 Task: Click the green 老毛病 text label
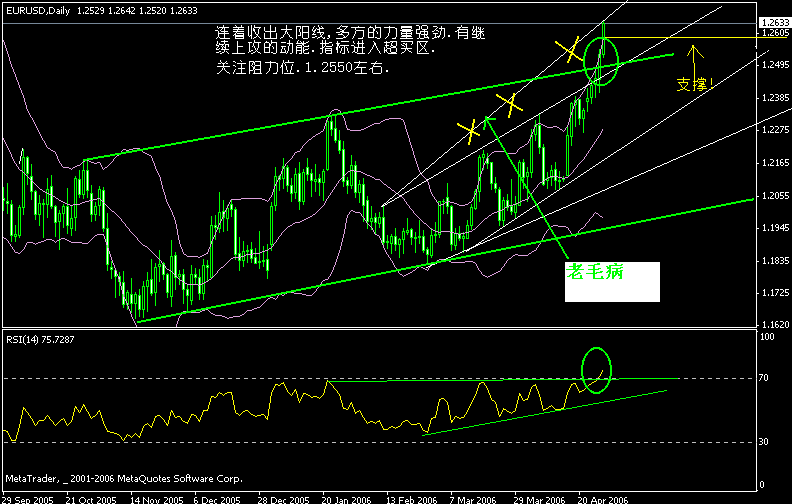[x=595, y=272]
